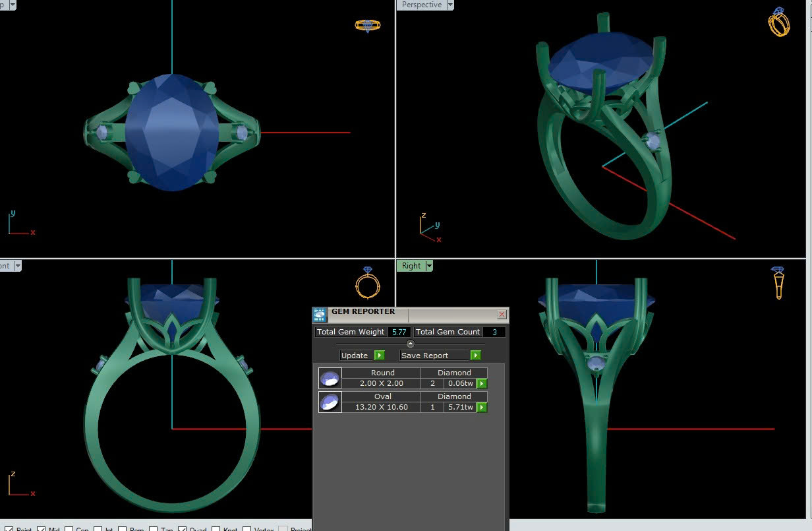
Task: Open the Right viewport dropdown arrow
Action: 429,266
